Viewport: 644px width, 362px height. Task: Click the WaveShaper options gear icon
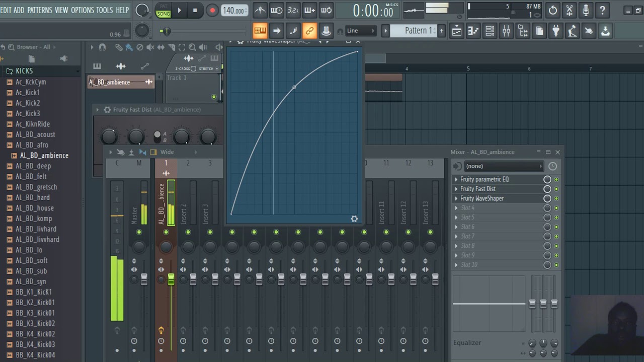point(354,219)
